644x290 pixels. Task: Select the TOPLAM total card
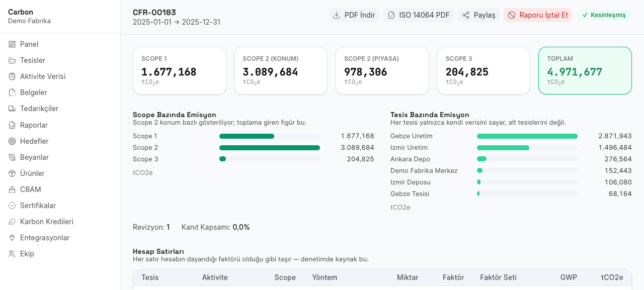click(x=585, y=71)
